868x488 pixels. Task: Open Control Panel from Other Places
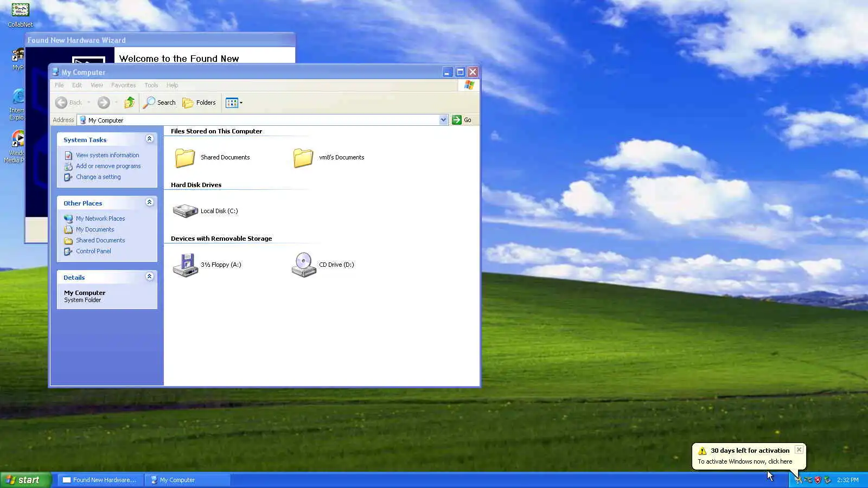(x=93, y=251)
